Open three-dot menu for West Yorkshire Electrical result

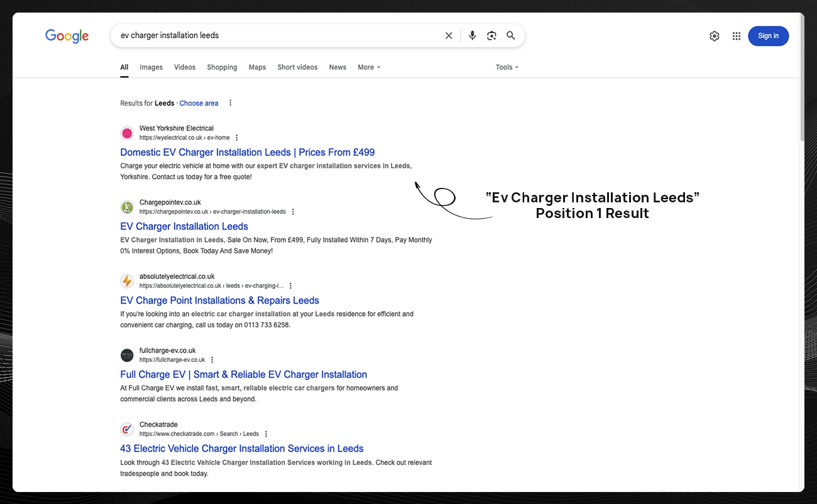pos(237,138)
